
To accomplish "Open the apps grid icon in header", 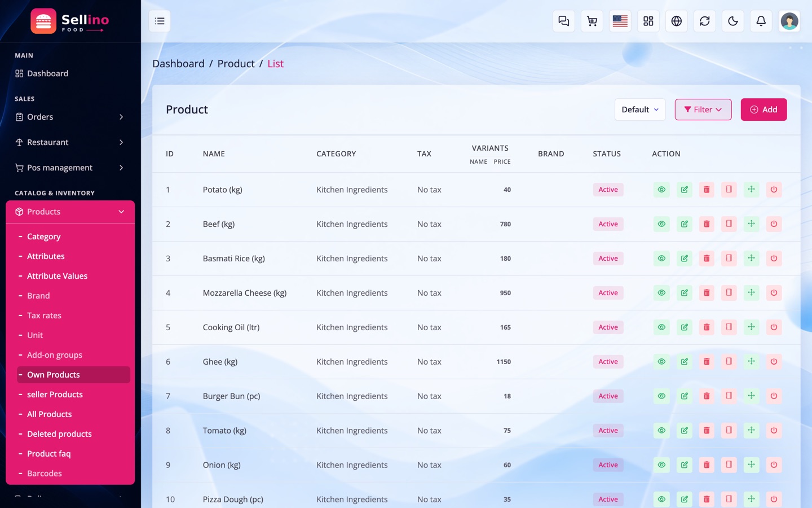I will pos(648,21).
